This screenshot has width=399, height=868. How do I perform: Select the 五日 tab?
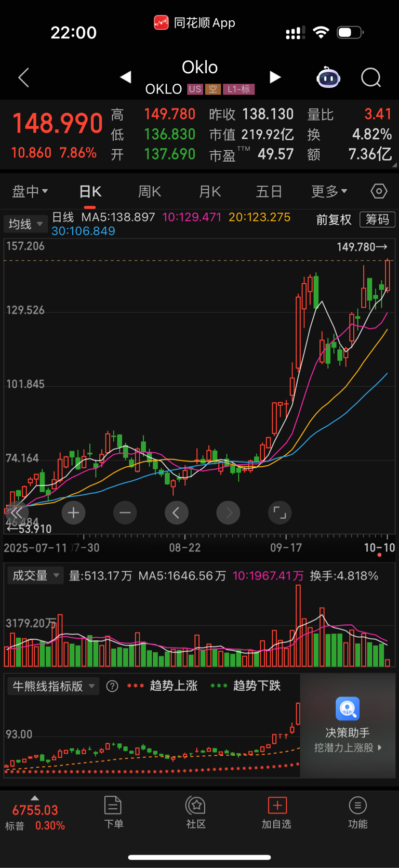[269, 191]
